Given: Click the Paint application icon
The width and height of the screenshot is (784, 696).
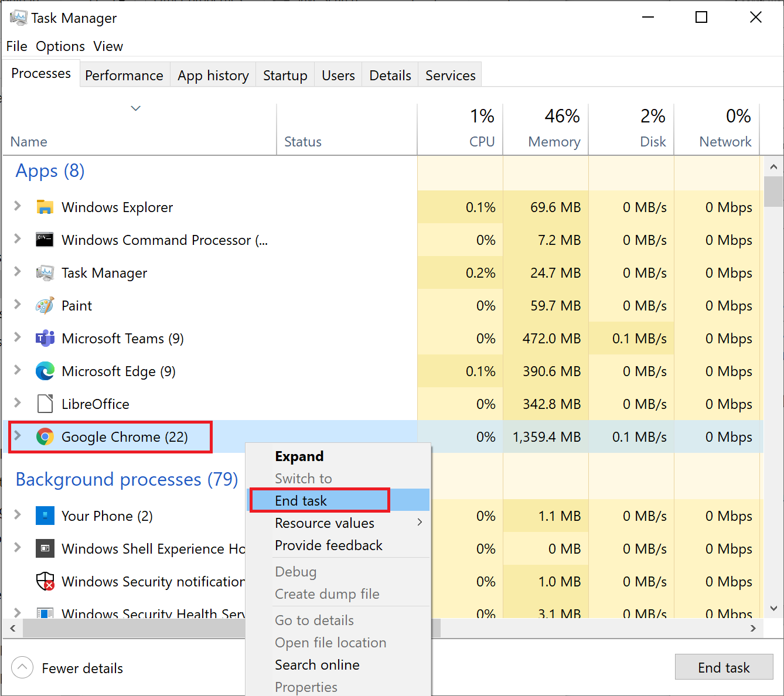Looking at the screenshot, I should pyautogui.click(x=45, y=305).
